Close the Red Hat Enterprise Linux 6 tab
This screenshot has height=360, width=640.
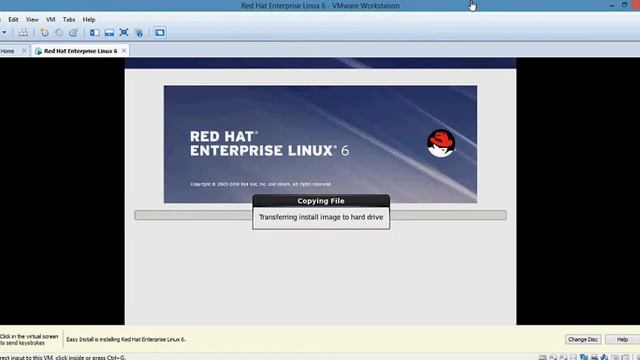coord(124,51)
